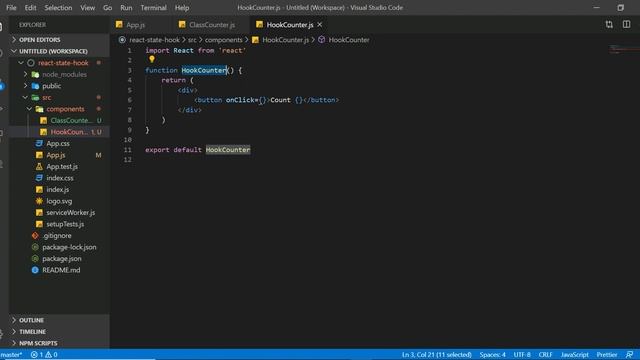Click the master branch indicator in status bar
The image size is (640, 360).
[x=11, y=355]
